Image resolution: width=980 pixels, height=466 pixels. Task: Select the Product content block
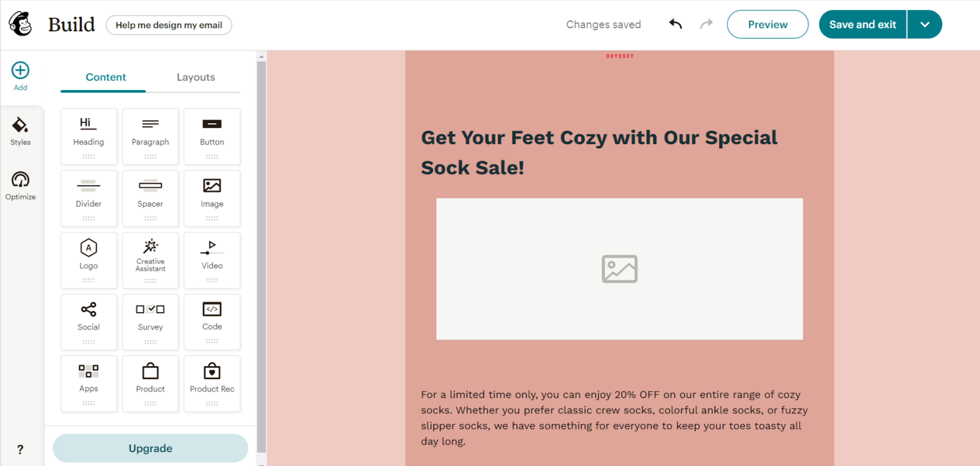tap(151, 384)
